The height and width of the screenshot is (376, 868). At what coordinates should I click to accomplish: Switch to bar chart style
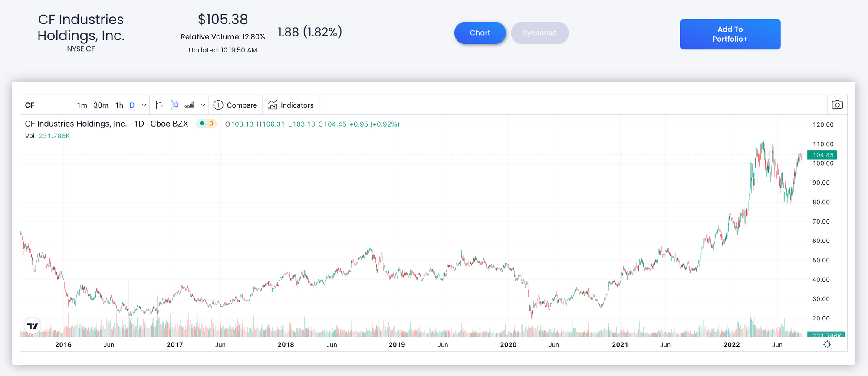[x=159, y=105]
